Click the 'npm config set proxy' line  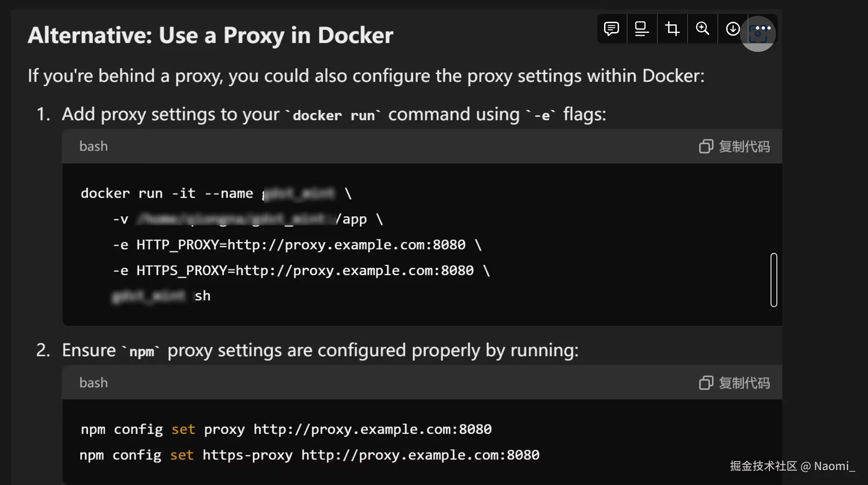click(286, 429)
